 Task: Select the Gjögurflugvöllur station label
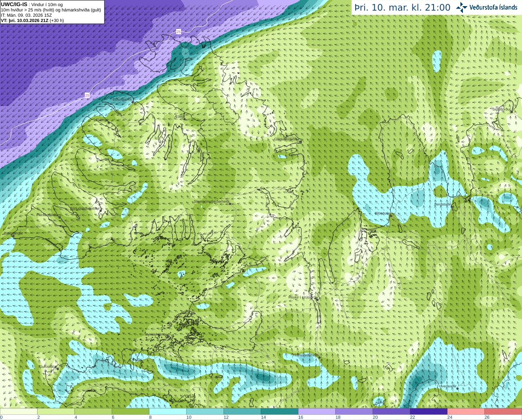coord(287,139)
